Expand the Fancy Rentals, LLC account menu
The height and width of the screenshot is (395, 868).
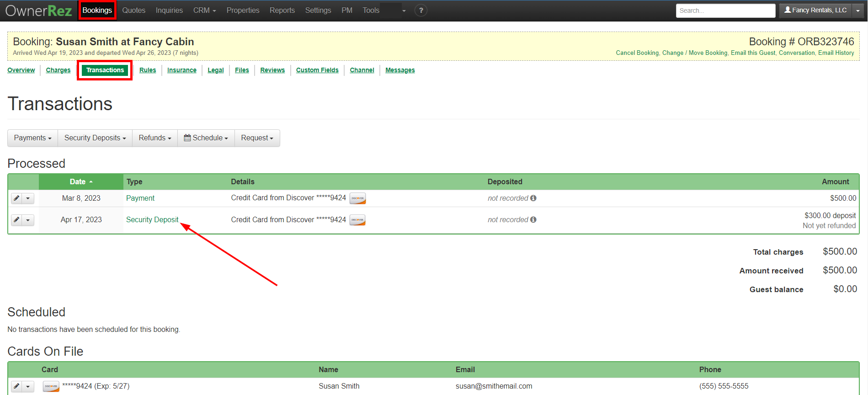point(857,11)
